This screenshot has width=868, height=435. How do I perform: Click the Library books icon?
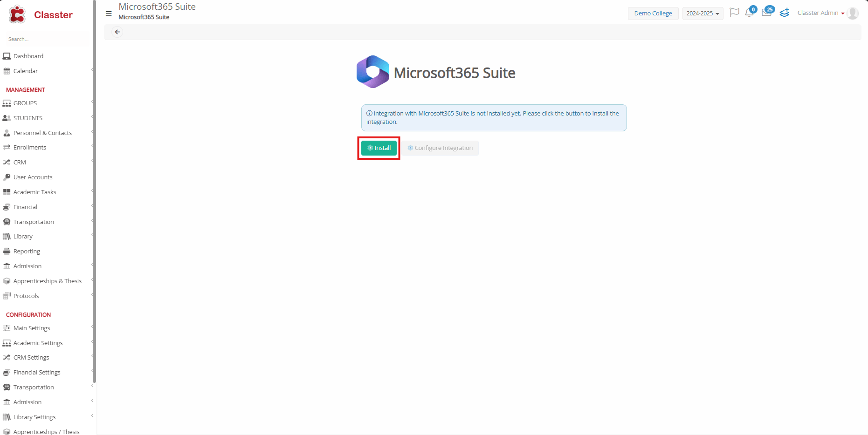(x=7, y=236)
